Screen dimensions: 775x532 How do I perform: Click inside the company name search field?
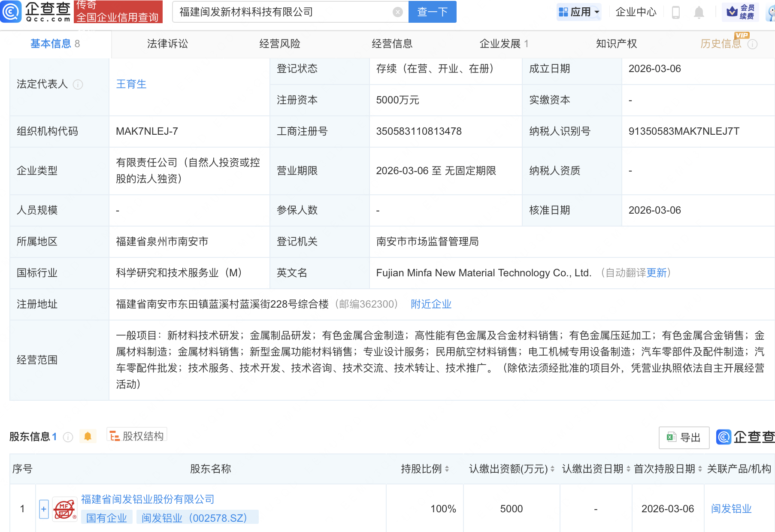click(x=279, y=12)
